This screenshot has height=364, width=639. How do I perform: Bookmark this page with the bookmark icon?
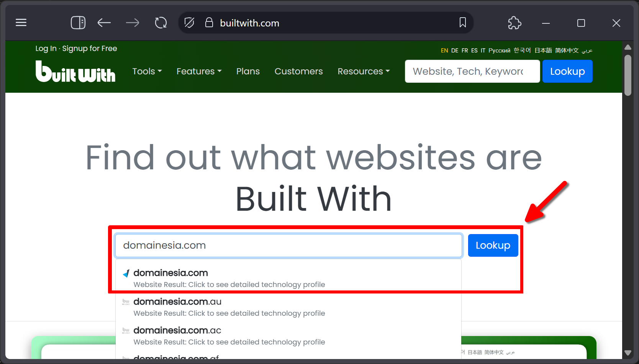(463, 23)
